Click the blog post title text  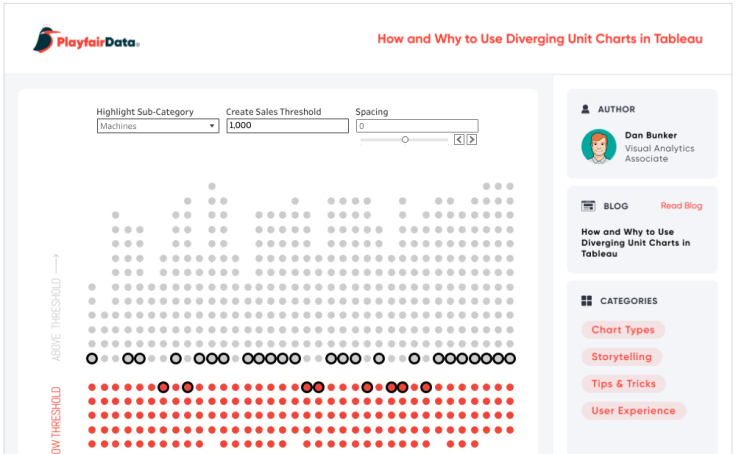click(636, 243)
